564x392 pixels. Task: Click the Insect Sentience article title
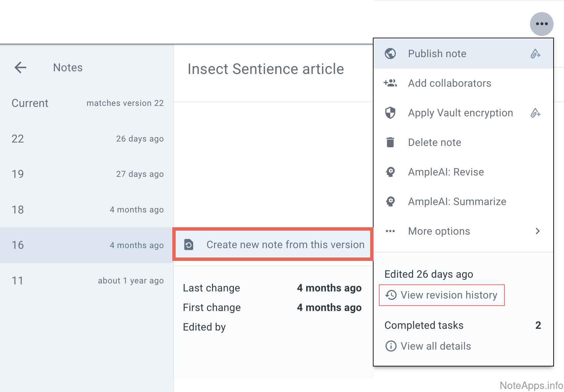point(266,69)
